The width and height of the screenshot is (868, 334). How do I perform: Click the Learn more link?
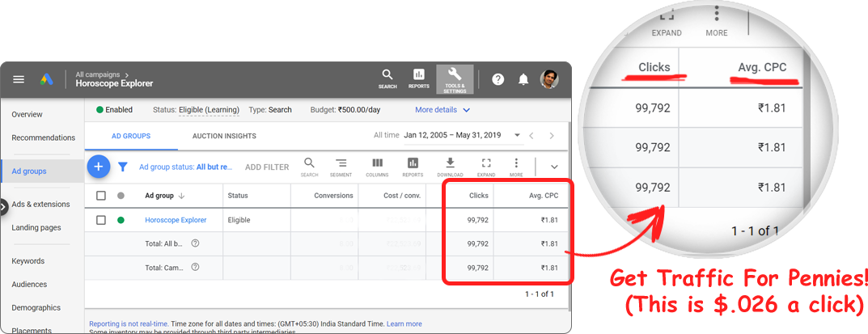point(404,324)
